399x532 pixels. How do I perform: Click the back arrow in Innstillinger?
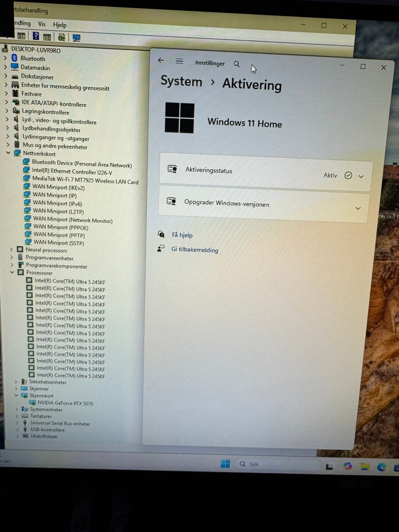coord(161,60)
